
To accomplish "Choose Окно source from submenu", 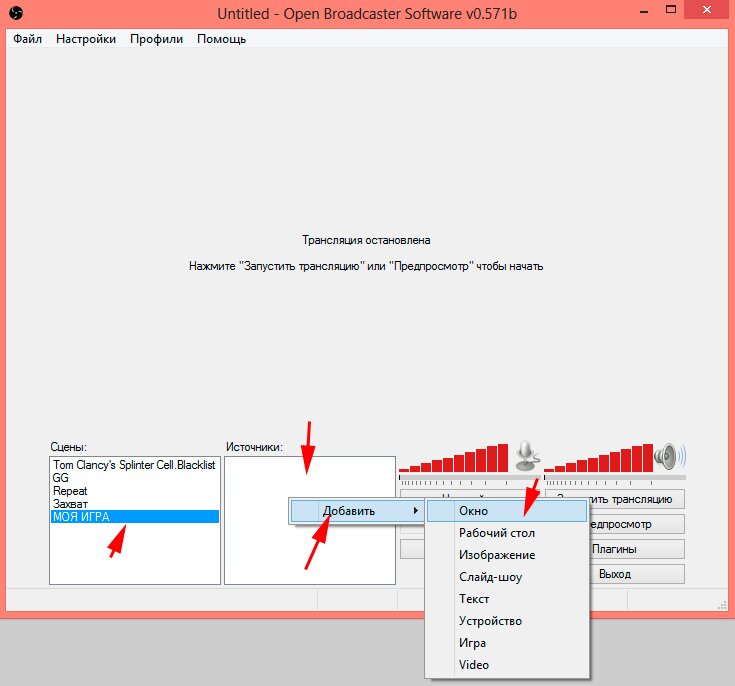I will click(507, 511).
